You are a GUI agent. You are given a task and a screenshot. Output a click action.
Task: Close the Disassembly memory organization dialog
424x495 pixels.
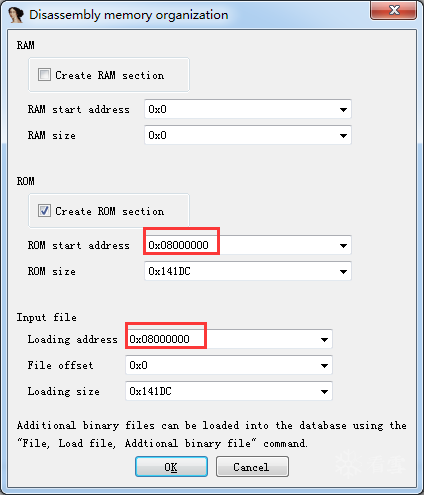[x=393, y=10]
